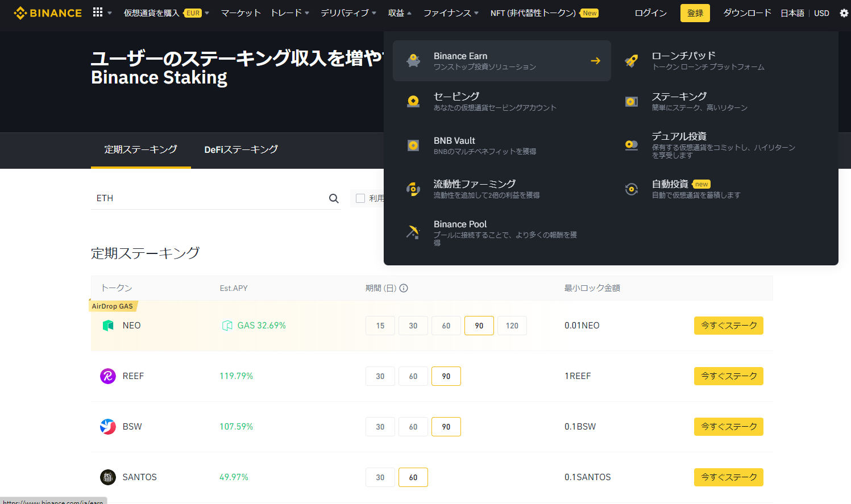
Task: Click the ETH search input field
Action: (207, 198)
